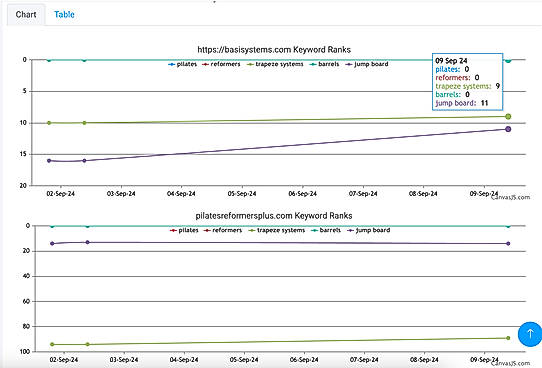Click trapeze systems end point in pilatesreformersplus chart

coord(508,338)
